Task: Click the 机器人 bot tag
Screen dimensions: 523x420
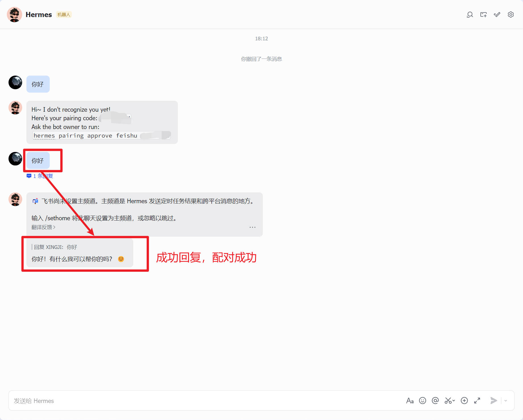Action: pos(64,14)
